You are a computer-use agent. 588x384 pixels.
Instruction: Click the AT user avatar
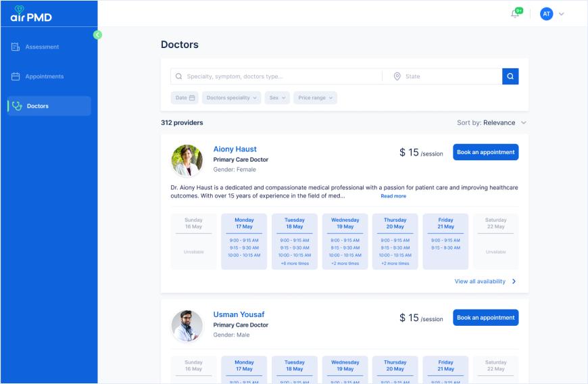point(546,14)
